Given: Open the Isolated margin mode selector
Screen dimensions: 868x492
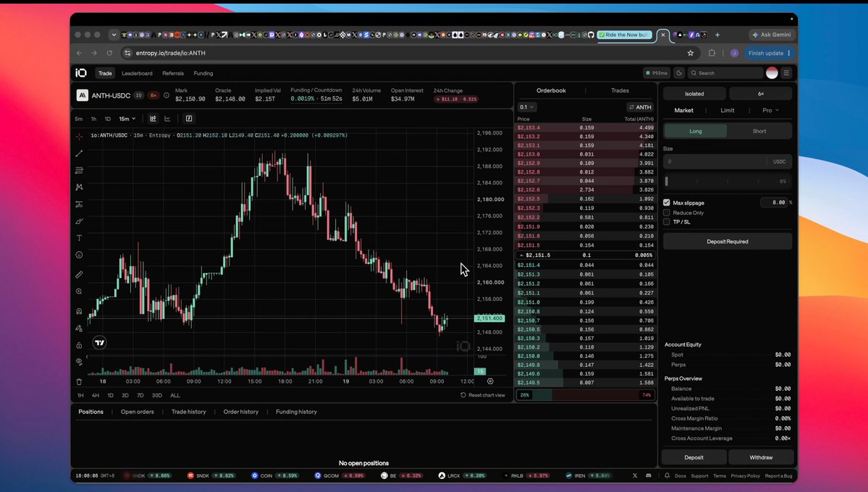Looking at the screenshot, I should point(694,93).
